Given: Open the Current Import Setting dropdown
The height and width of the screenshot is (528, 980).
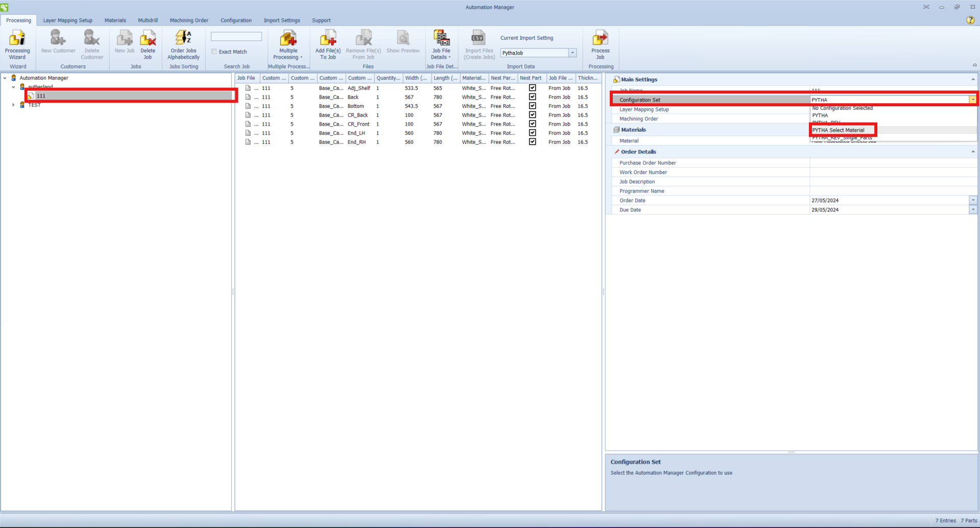Looking at the screenshot, I should click(x=572, y=53).
